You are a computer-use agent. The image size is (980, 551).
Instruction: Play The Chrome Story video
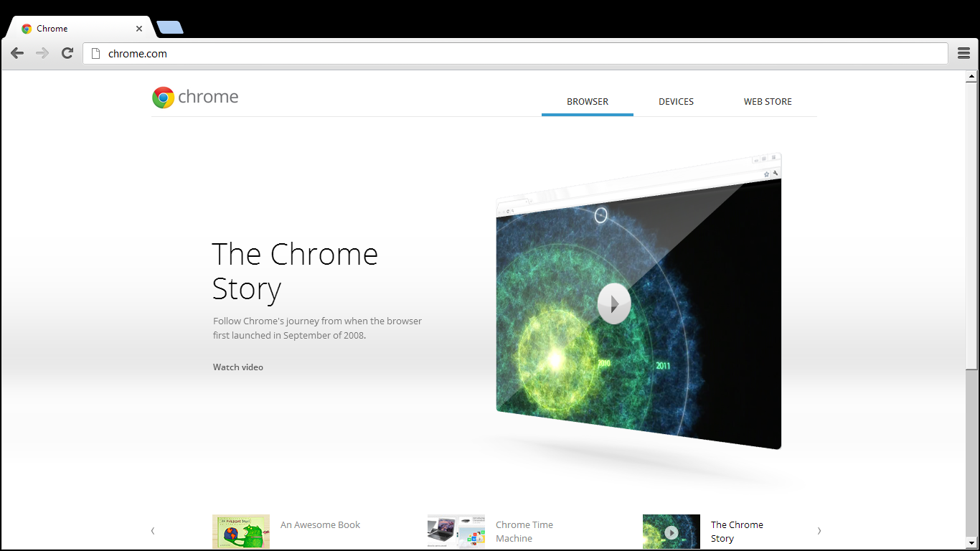[x=613, y=303]
